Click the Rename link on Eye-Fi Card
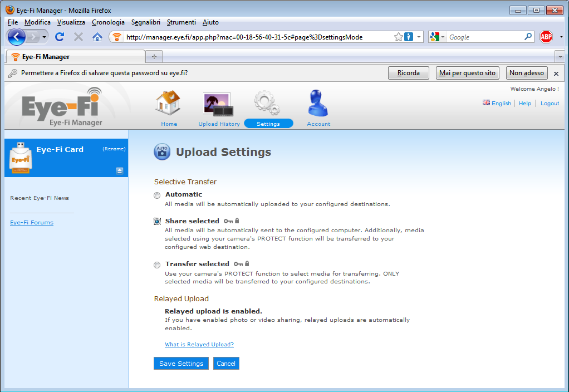 [114, 149]
